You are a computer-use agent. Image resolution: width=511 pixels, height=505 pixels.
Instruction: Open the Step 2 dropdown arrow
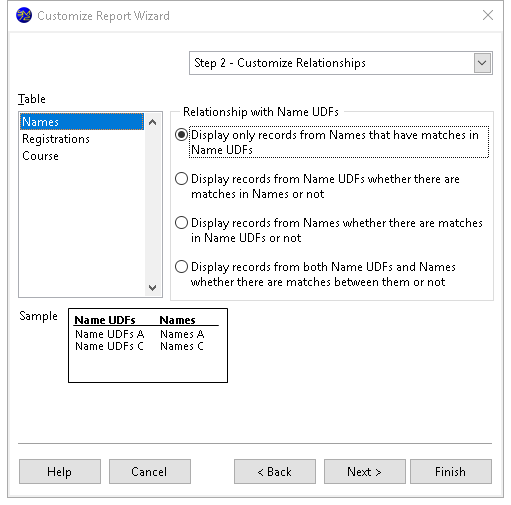point(482,63)
